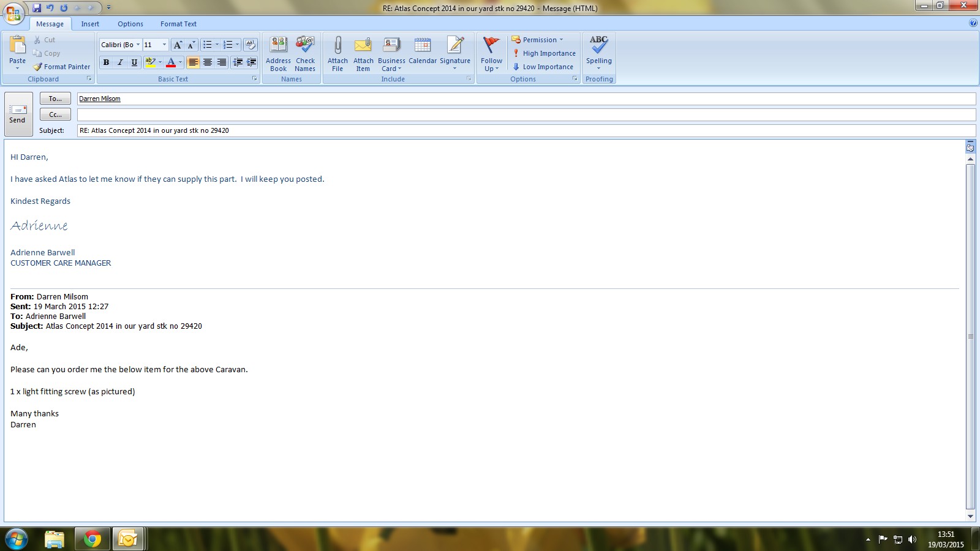Expand the Business Card menu
The image size is (980, 551).
tap(391, 54)
